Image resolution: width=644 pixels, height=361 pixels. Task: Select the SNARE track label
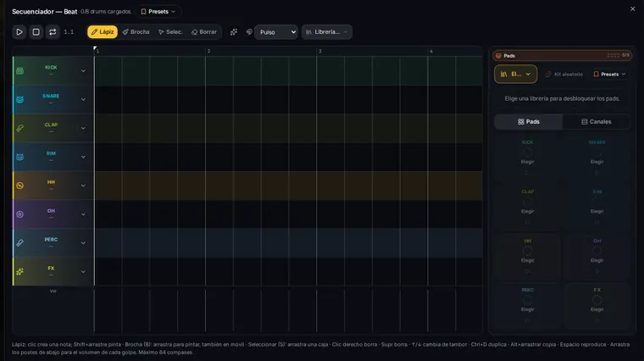click(51, 96)
